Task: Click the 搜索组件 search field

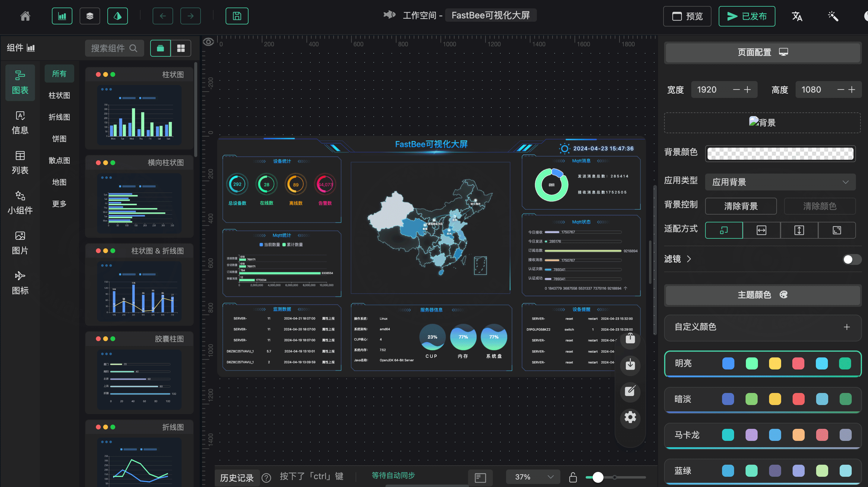Action: [x=114, y=48]
